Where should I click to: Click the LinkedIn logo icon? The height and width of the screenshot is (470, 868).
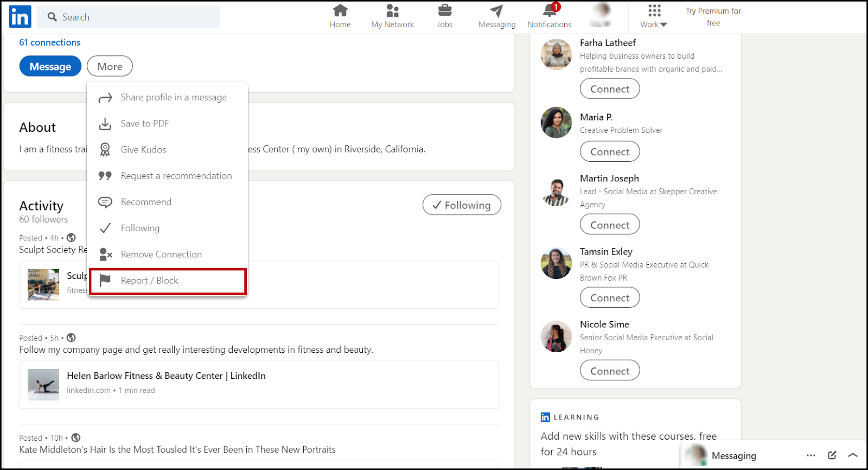(x=20, y=17)
